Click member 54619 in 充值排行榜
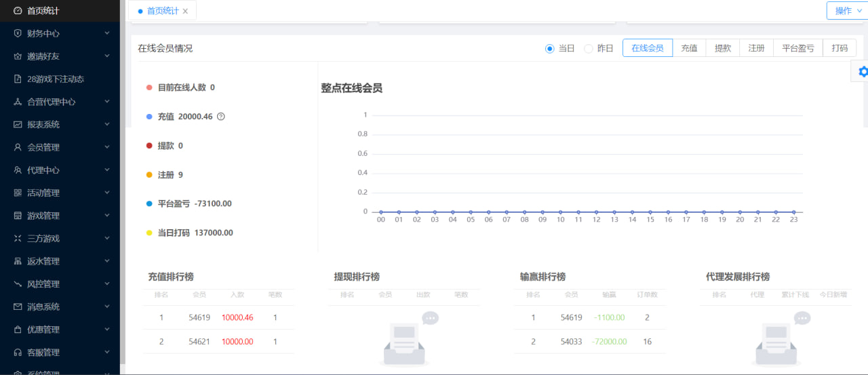 coord(199,317)
